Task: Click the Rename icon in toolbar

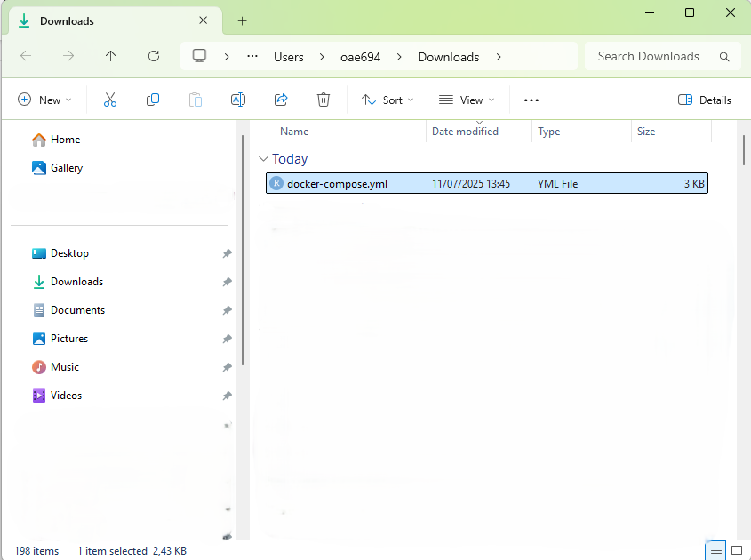Action: (x=238, y=100)
